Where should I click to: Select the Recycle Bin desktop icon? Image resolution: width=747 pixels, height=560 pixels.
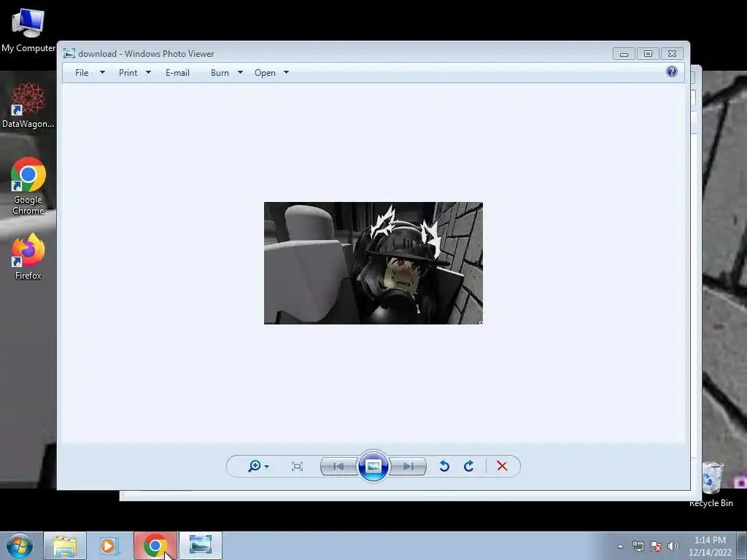pos(711,485)
